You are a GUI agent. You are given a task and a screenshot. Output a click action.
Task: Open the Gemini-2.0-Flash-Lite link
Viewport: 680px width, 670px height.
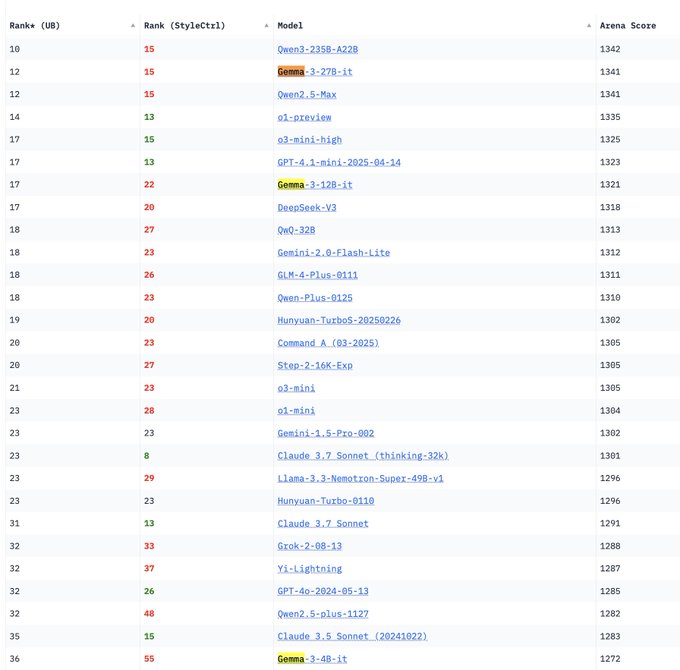pos(333,252)
